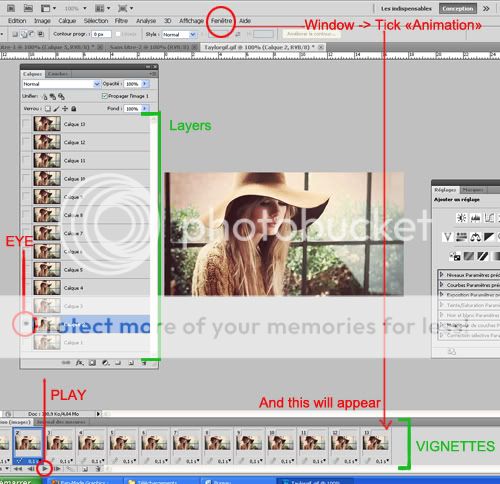Screen dimensions: 500x484
Task: Rewind to the first animation frame
Action: coord(18,469)
